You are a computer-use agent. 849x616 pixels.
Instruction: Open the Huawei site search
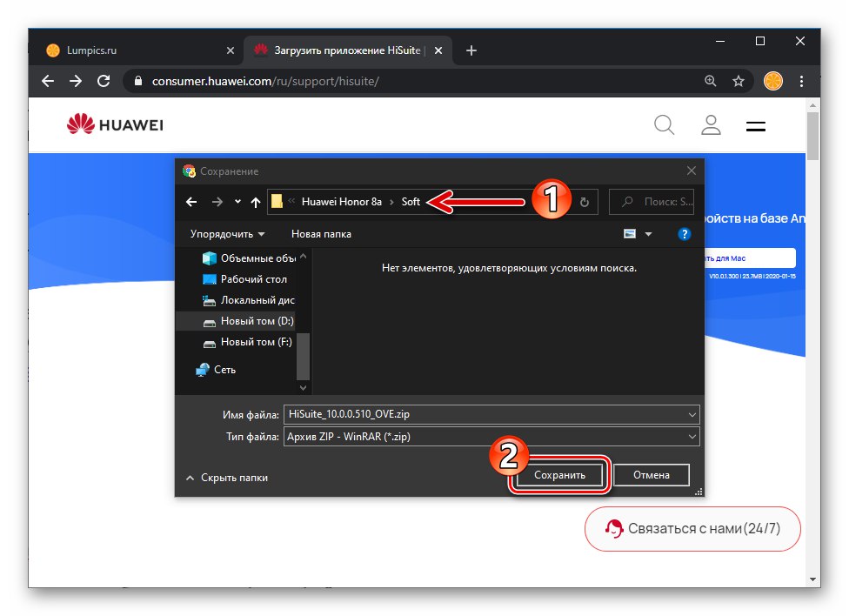coord(665,125)
